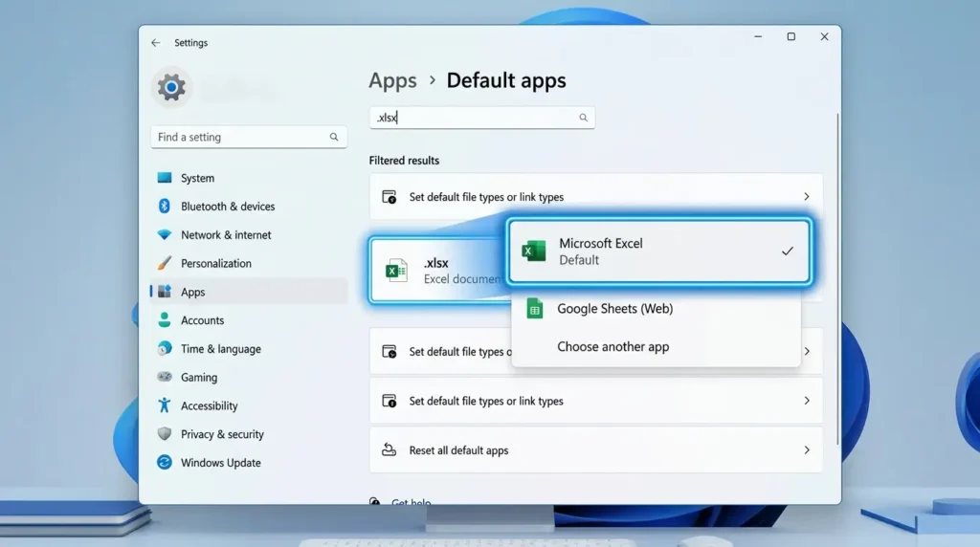Open System settings

pyautogui.click(x=249, y=178)
